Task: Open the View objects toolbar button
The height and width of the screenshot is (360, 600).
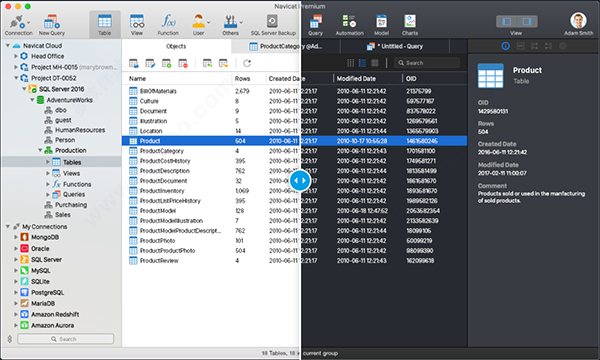Action: (137, 25)
